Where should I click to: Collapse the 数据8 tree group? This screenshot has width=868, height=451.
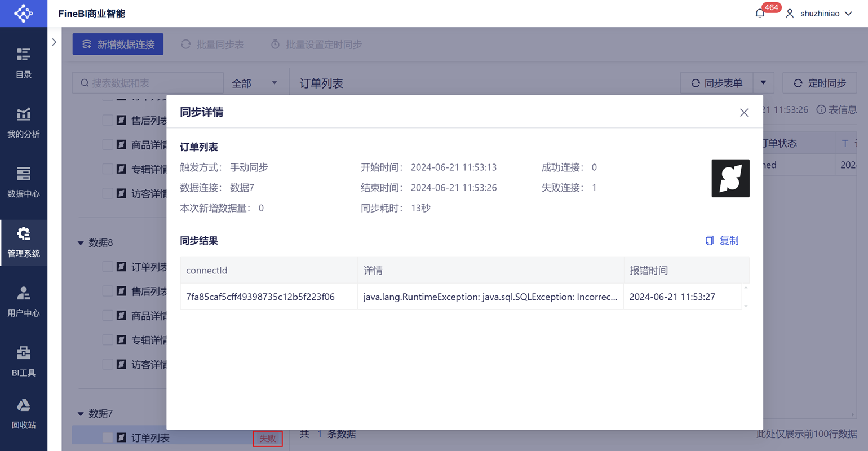81,243
